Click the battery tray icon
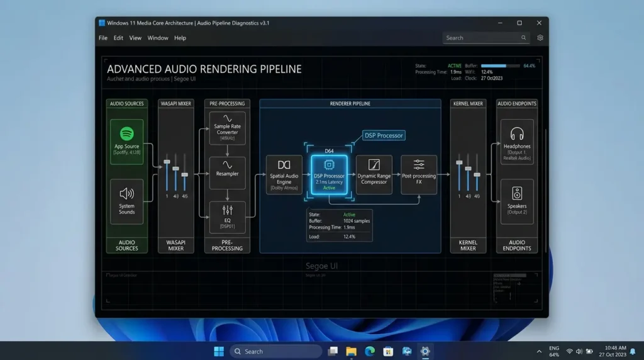 coord(589,351)
